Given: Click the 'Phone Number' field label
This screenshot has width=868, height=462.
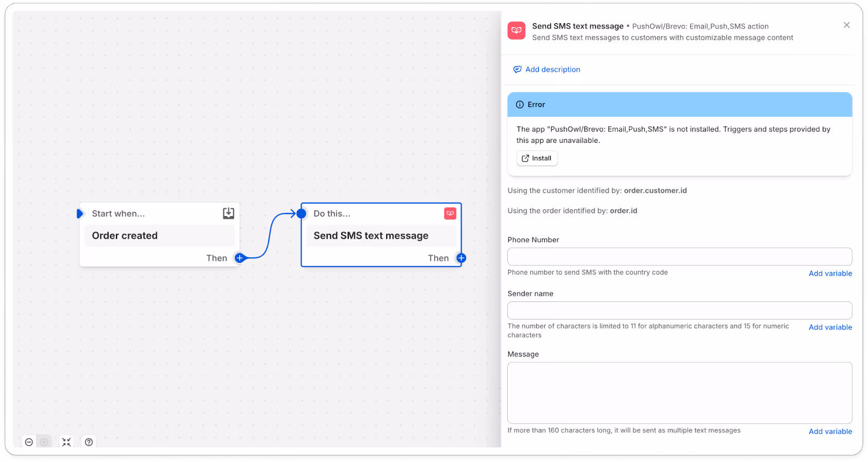Looking at the screenshot, I should pos(533,240).
